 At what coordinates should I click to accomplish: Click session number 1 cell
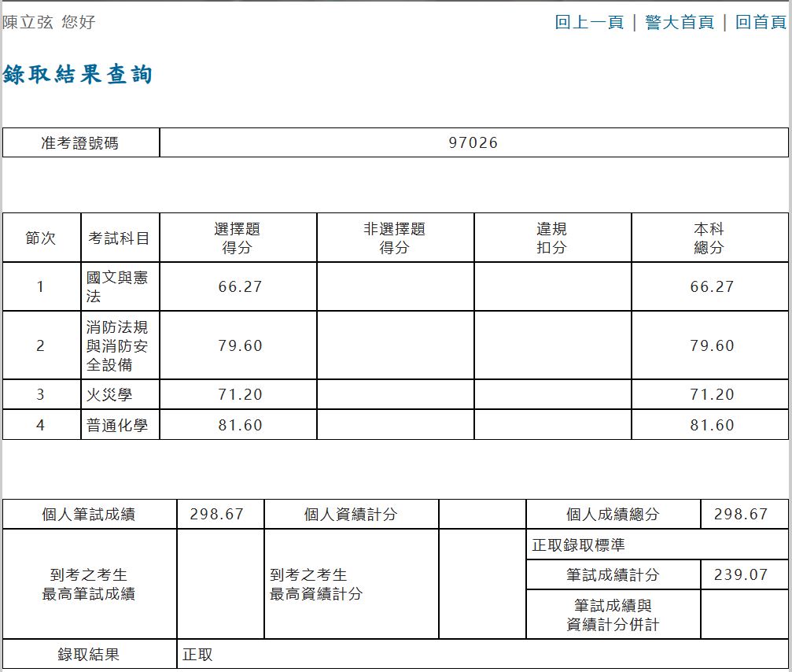click(41, 286)
